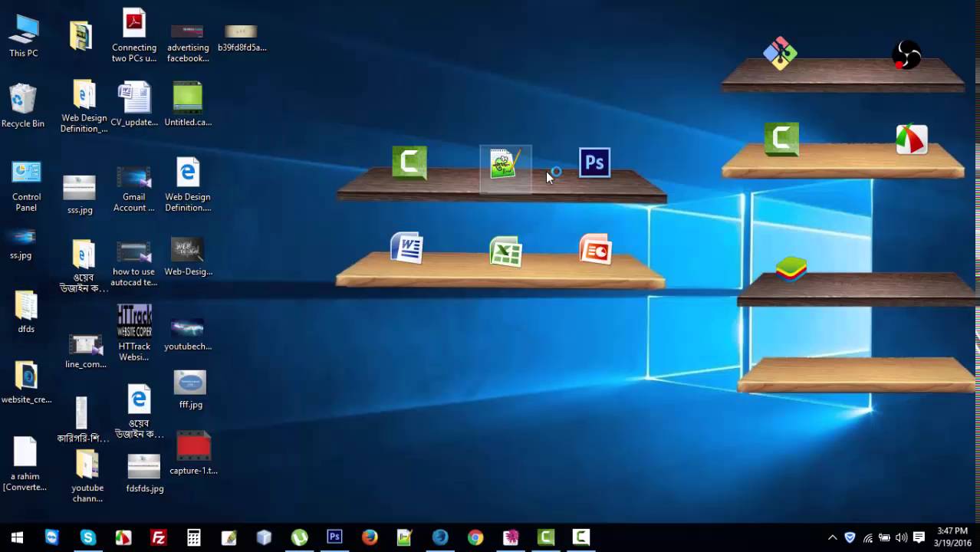This screenshot has width=980, height=552.
Task: Open the fff.jpg image thumbnail
Action: click(189, 382)
